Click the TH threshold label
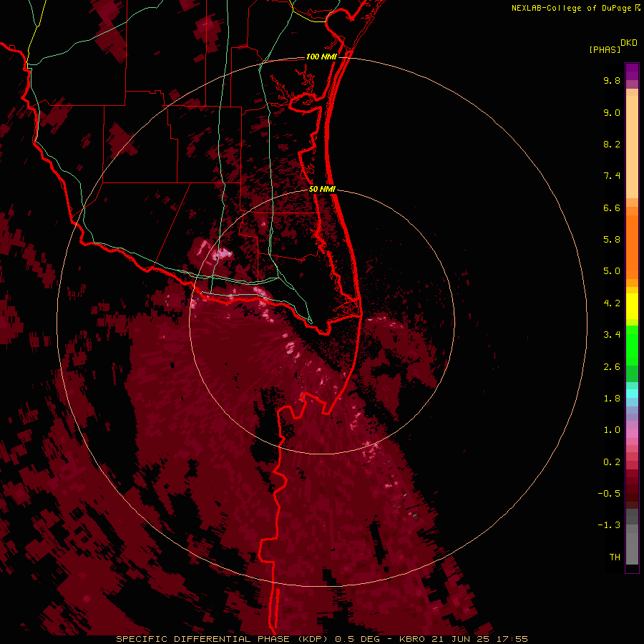Screen dimensions: 644x644 (x=615, y=557)
